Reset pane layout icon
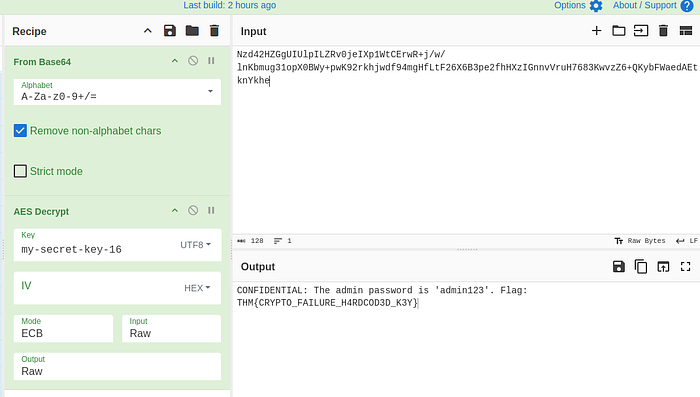Screen dimensions: 700x397 686,31
